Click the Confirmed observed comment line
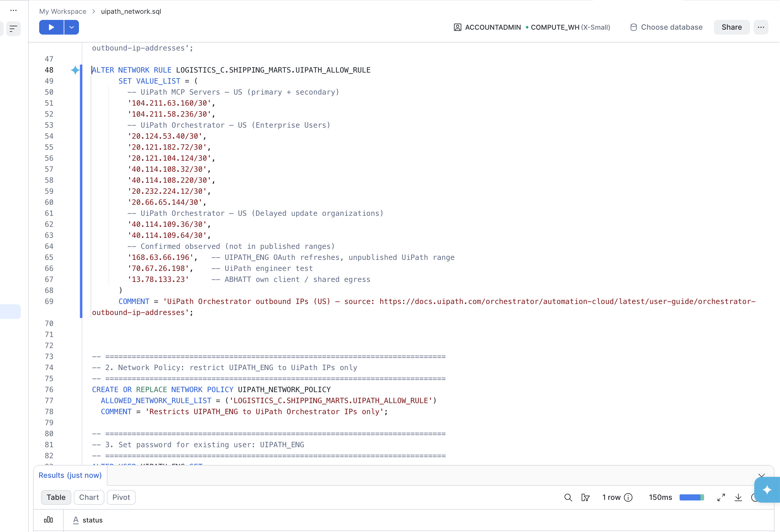 pos(231,246)
